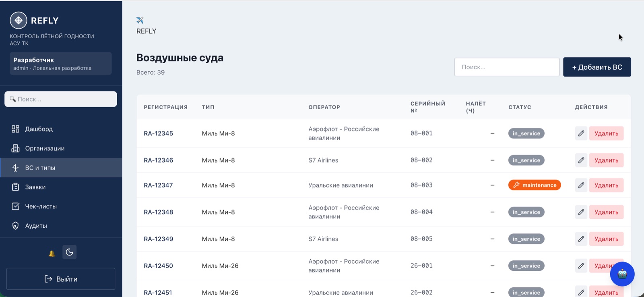644x297 pixels.
Task: Edit aircraft RA-12346 with pencil icon
Action: 581,160
